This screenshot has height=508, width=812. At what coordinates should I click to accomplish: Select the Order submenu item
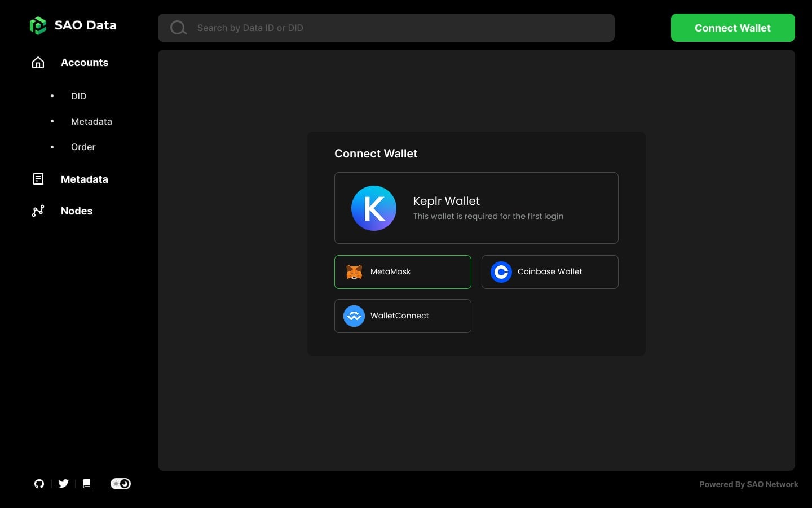[83, 147]
